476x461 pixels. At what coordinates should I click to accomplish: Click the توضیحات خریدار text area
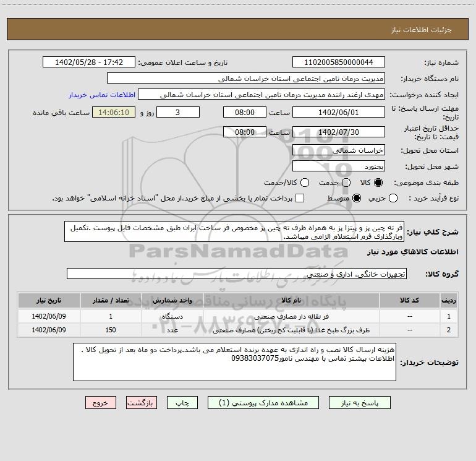point(234,362)
